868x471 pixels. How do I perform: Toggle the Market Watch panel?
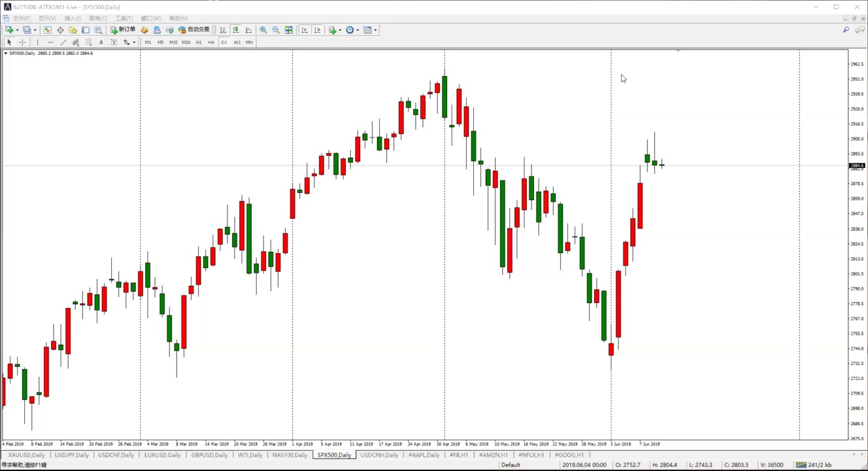coord(47,30)
